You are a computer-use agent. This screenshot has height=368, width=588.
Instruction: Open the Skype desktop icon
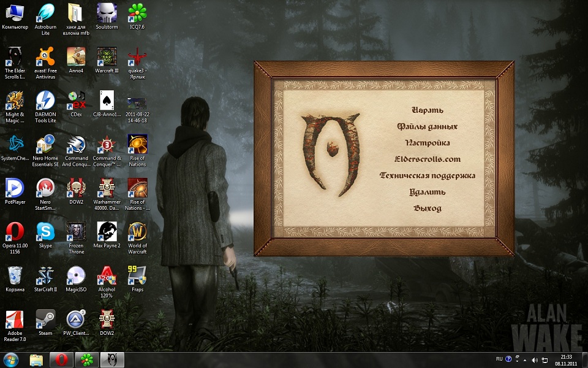click(45, 232)
